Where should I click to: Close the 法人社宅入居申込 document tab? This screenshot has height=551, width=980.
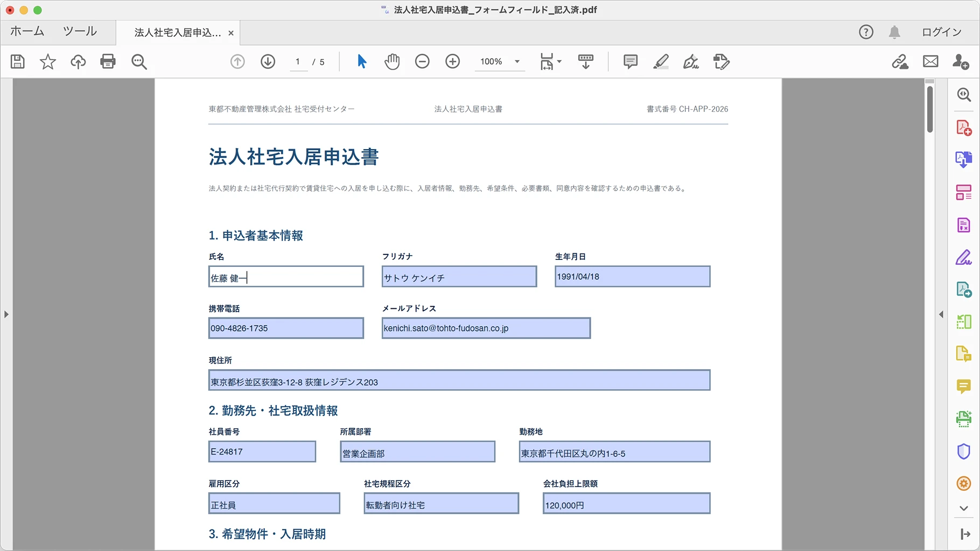[231, 33]
